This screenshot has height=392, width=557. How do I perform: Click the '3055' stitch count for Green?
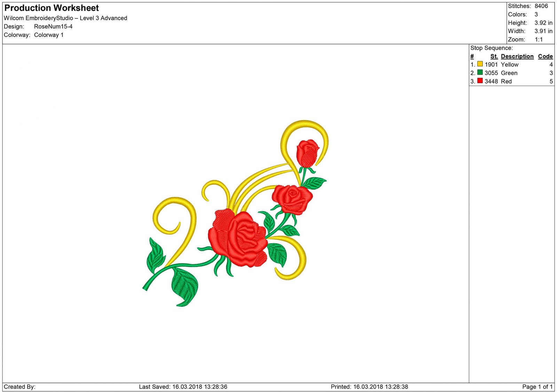(x=491, y=73)
